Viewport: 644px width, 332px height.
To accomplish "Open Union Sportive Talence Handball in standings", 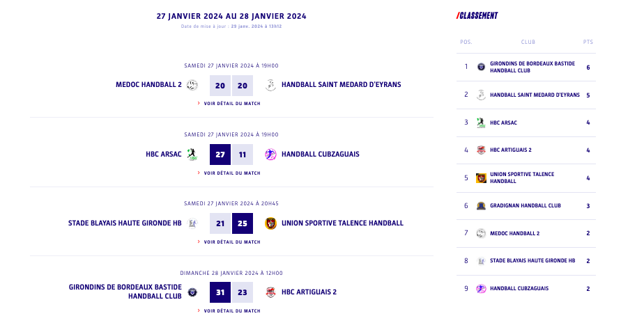I will (522, 177).
